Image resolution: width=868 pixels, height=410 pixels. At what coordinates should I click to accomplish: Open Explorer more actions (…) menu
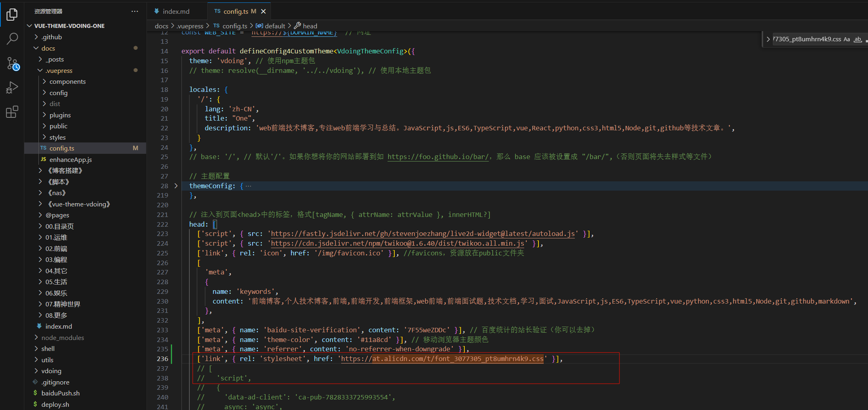[135, 11]
